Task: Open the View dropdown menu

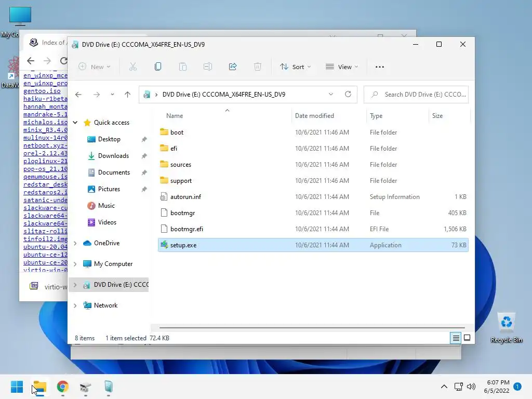Action: point(342,67)
